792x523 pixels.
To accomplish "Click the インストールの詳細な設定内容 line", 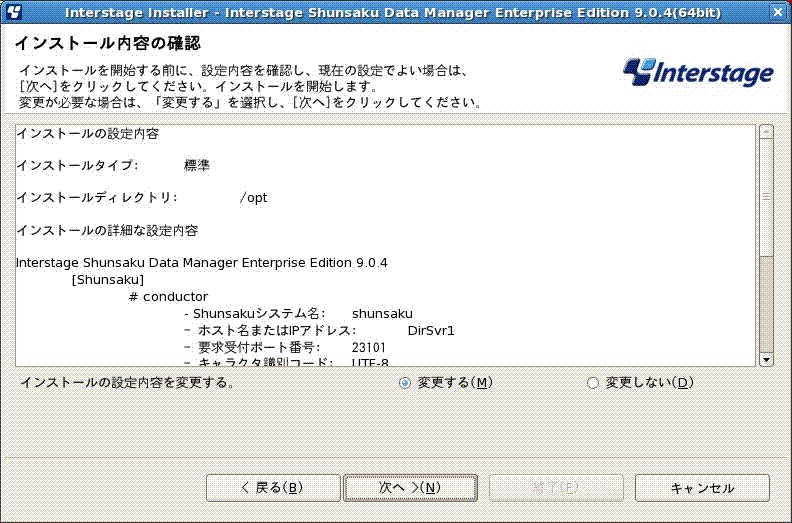I will click(108, 231).
